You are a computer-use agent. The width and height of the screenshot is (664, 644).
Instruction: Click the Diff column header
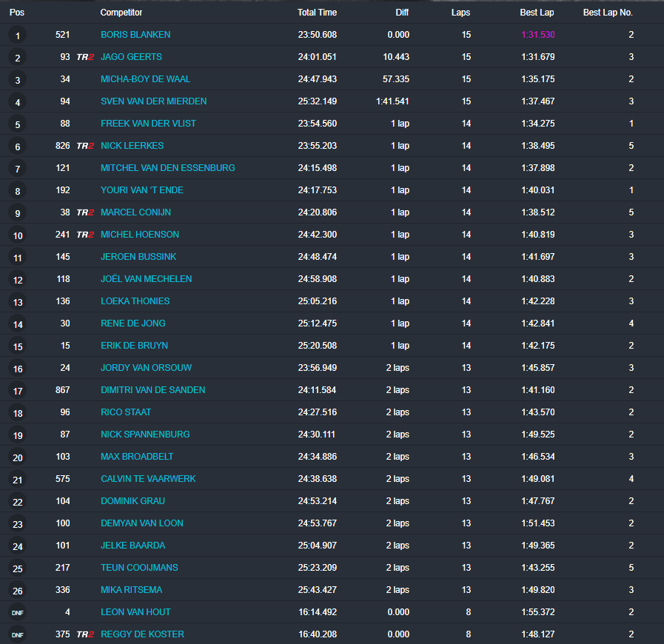[x=401, y=13]
